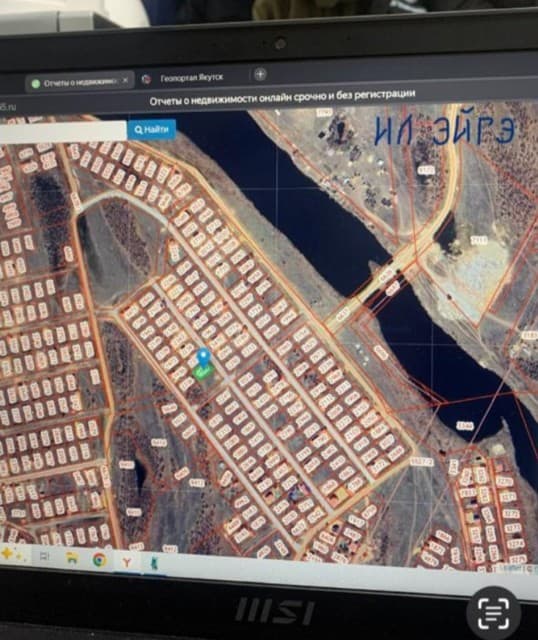Screen dimensions: 538x640
Task: Click the blue location pin marker
Action: click(203, 358)
